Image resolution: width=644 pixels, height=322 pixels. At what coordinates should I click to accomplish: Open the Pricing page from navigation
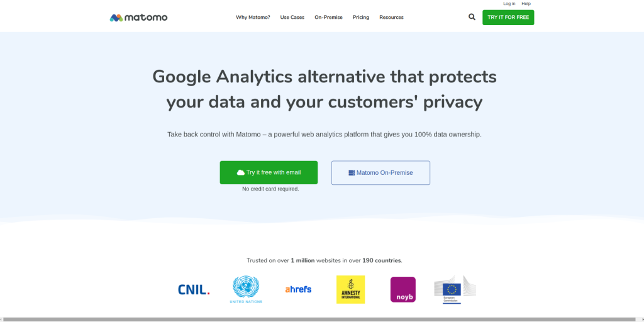(361, 17)
